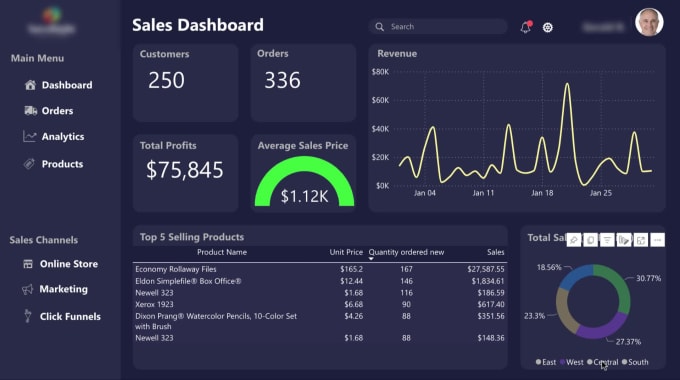This screenshot has width=680, height=380.
Task: Click the sort arrow under Quantity ordered new
Action: point(371,259)
